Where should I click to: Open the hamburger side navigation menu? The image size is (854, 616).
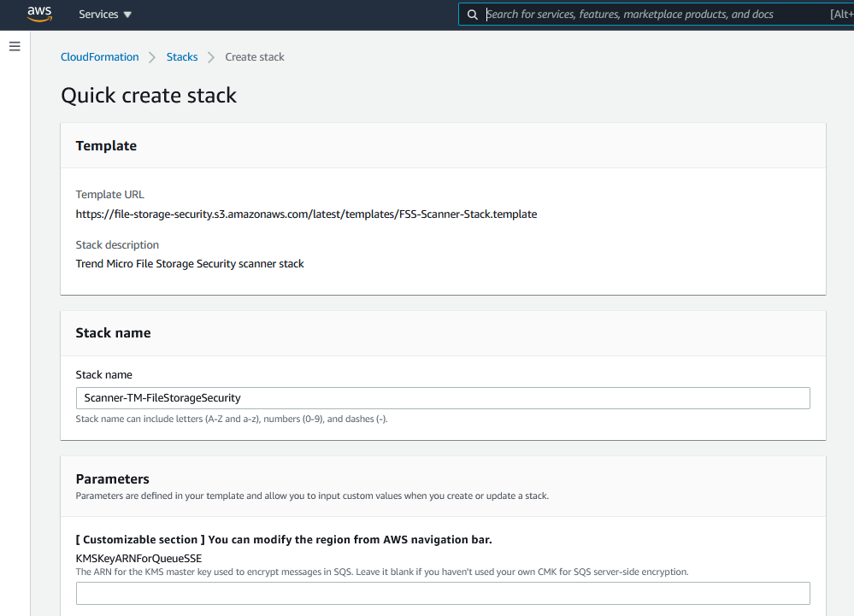15,46
